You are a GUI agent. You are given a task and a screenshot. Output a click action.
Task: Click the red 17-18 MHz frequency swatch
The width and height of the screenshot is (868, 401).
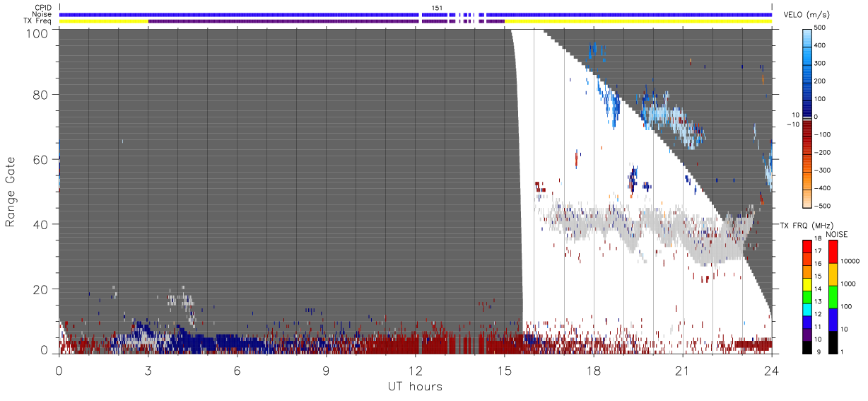point(807,246)
